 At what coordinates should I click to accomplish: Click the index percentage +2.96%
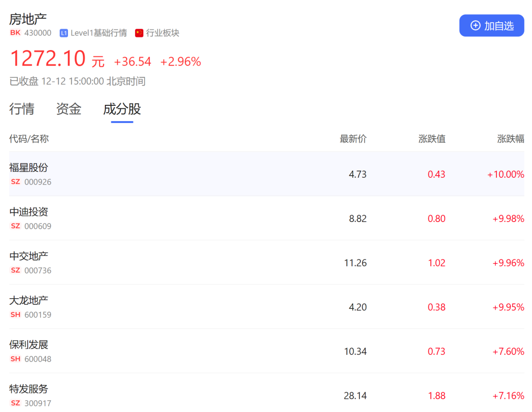click(x=180, y=62)
